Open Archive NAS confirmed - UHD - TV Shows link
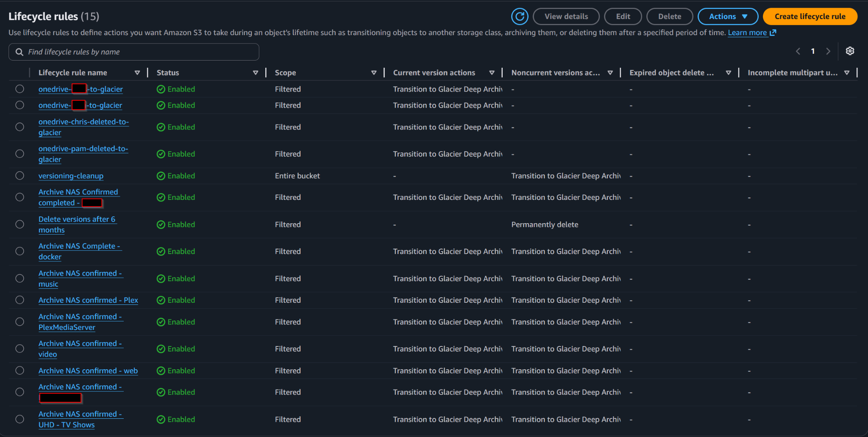 [80, 419]
